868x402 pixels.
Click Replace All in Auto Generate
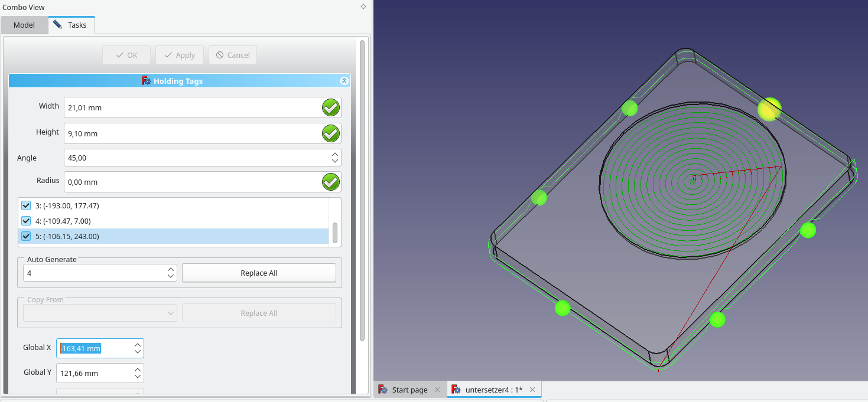point(259,273)
